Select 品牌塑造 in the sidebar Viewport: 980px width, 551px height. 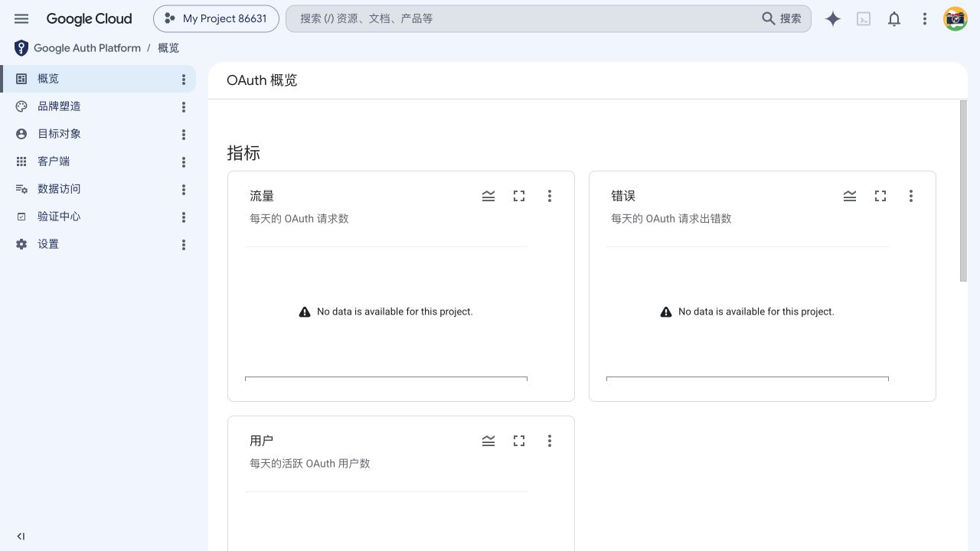tap(98, 106)
